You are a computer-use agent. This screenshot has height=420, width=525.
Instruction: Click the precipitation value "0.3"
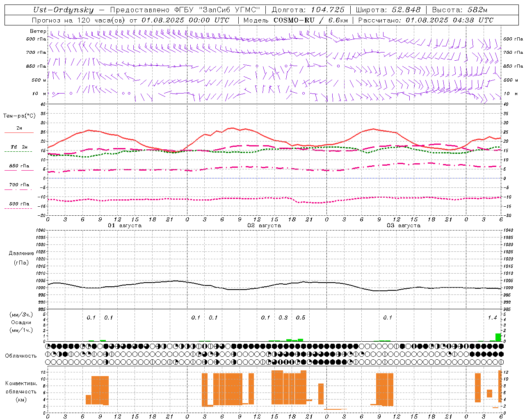tap(283, 317)
